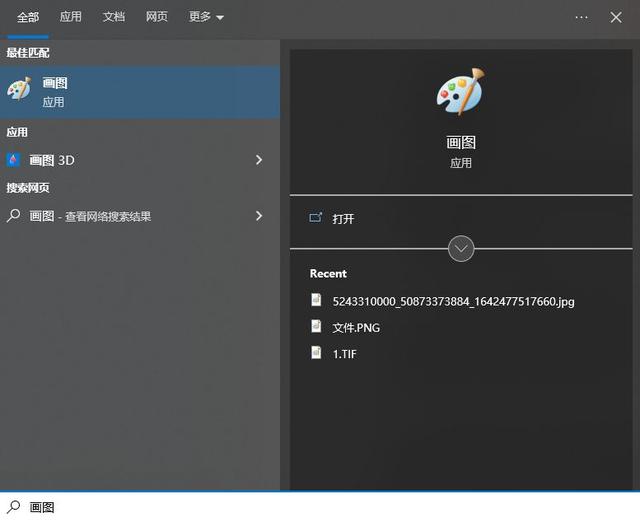Click the Recent heading
This screenshot has height=522, width=640.
coord(328,273)
